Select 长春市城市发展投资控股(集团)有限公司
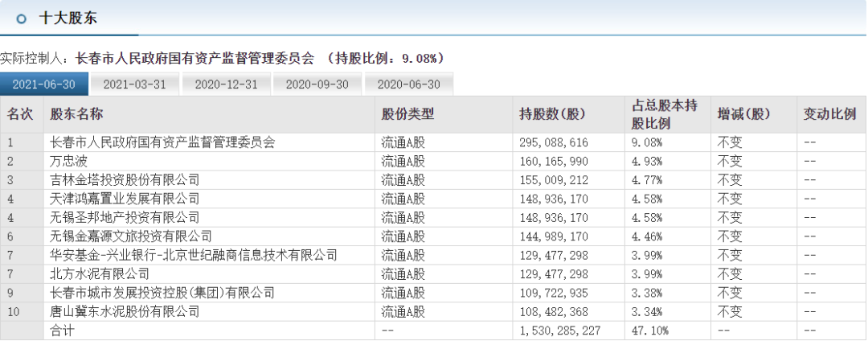This screenshot has height=341, width=868. [162, 293]
